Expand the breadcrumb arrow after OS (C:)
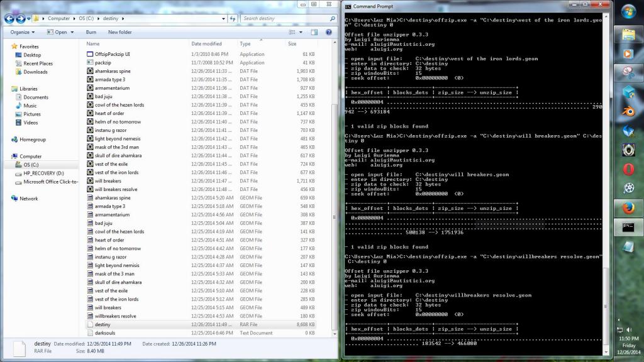Viewport: 644px width, 362px height. coord(99,18)
